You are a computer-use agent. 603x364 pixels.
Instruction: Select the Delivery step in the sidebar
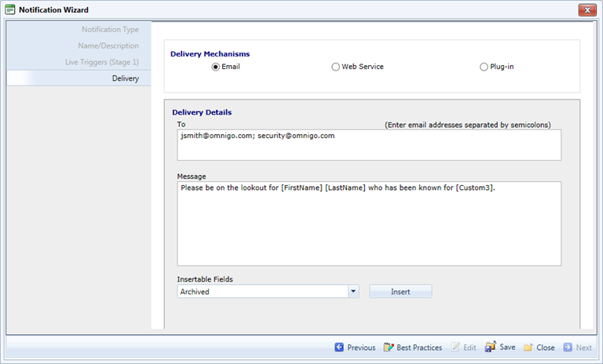125,78
